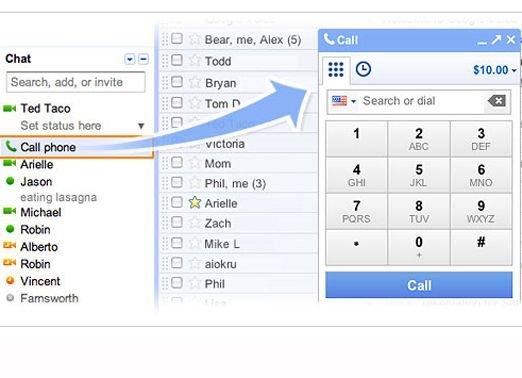Open the Set status here dropdown arrow

(x=141, y=126)
